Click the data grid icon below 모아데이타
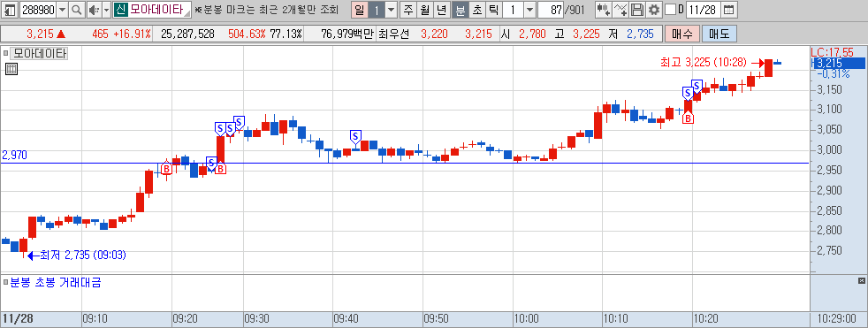Screen dimensions: 868x328 tap(11, 69)
